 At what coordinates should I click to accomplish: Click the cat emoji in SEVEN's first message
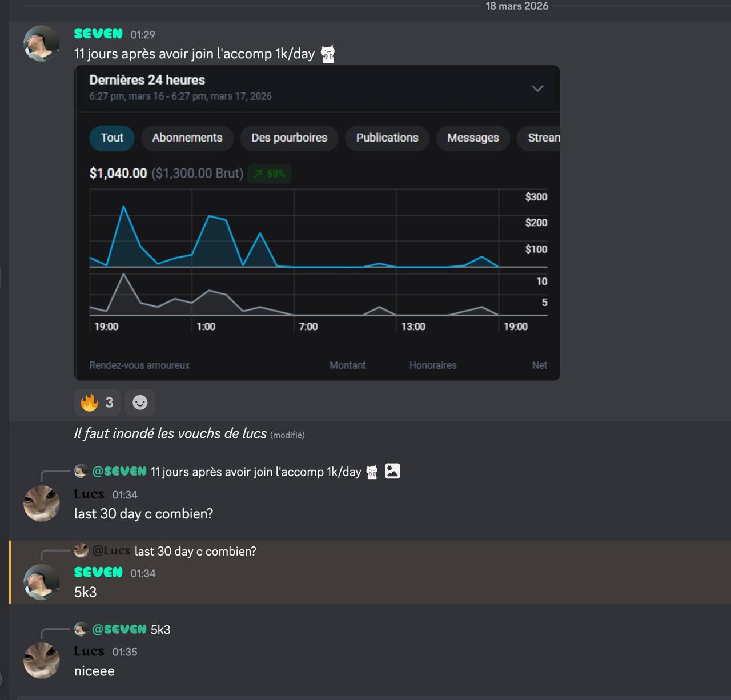(x=328, y=54)
